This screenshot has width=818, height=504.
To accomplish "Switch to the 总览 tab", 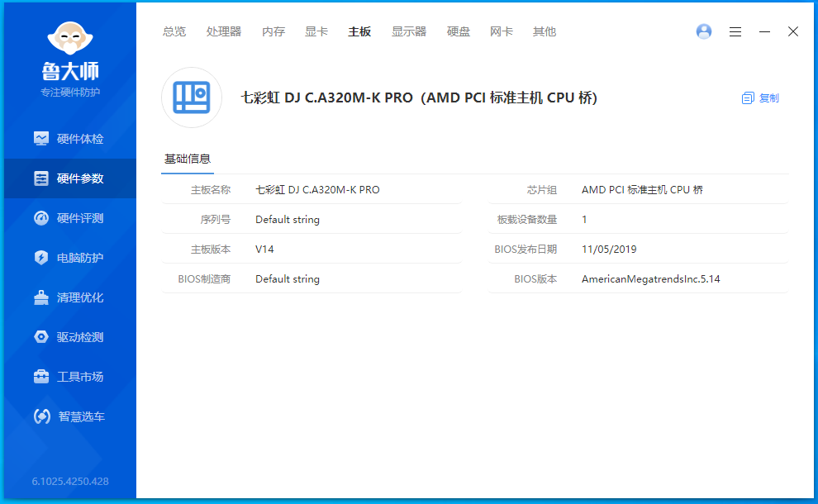I will (174, 32).
